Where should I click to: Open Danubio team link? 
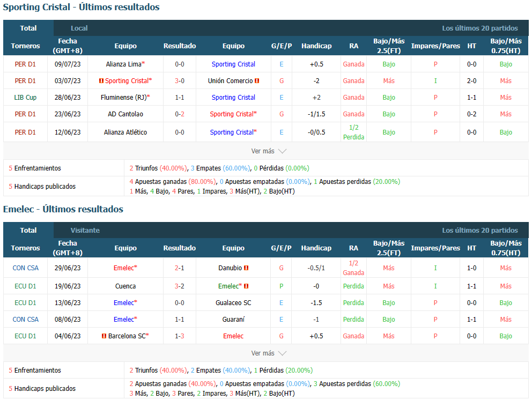click(230, 268)
